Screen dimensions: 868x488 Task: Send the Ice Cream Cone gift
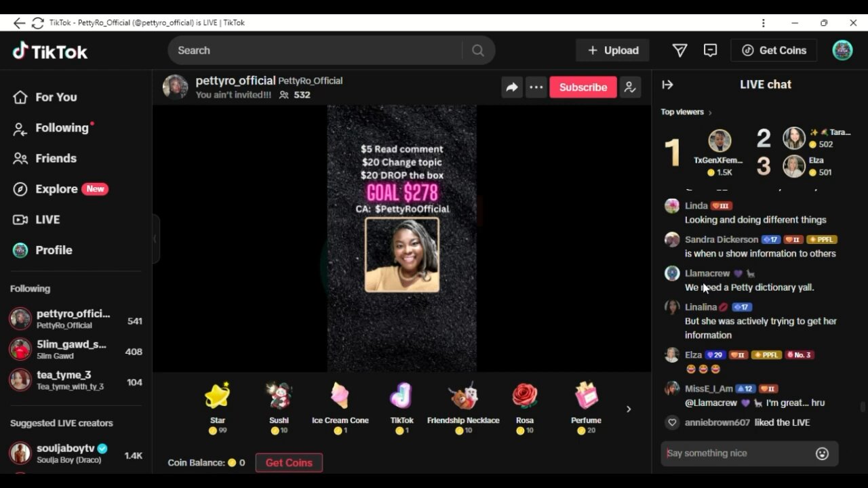point(340,407)
